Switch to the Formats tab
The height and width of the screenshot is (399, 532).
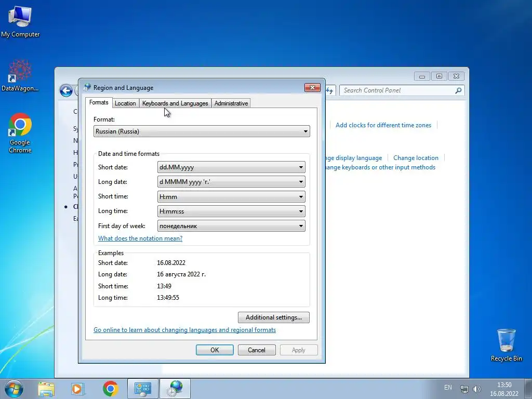coord(99,102)
